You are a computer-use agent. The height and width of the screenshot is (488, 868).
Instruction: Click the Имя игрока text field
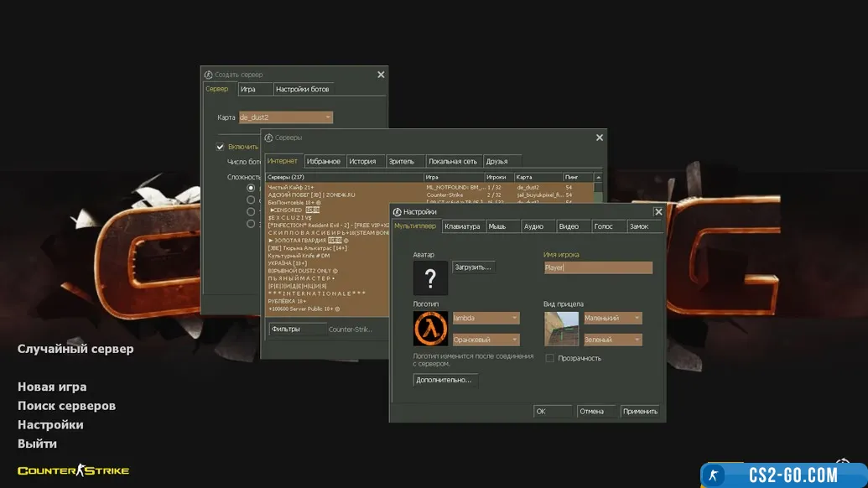point(598,267)
